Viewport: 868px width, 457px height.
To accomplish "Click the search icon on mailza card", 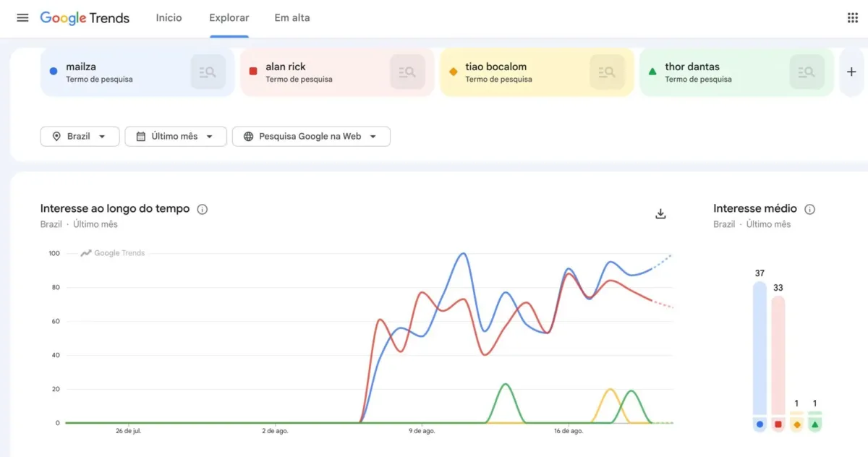I will [208, 72].
